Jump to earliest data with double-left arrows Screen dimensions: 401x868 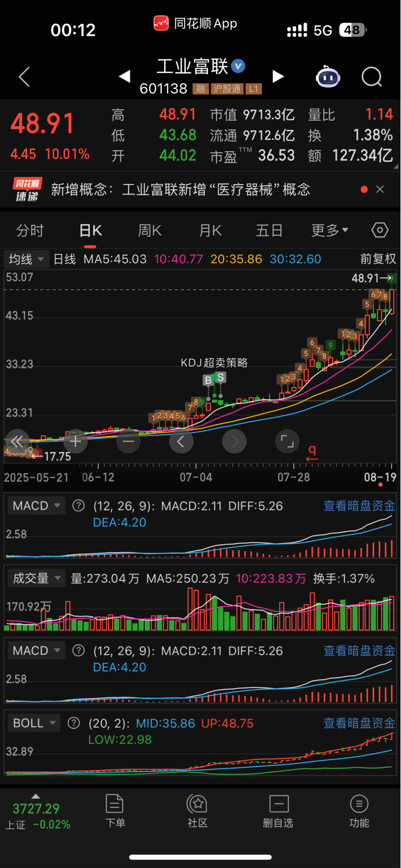[17, 442]
